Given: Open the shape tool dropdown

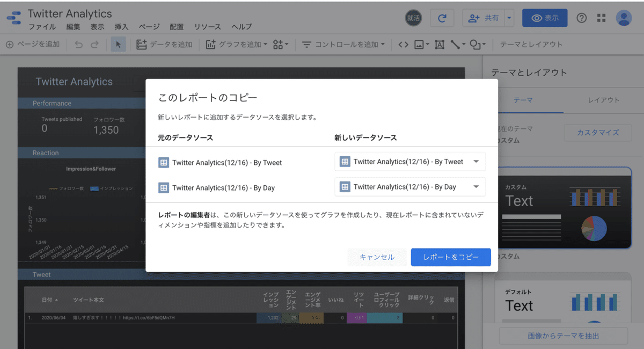Looking at the screenshot, I should pos(478,45).
